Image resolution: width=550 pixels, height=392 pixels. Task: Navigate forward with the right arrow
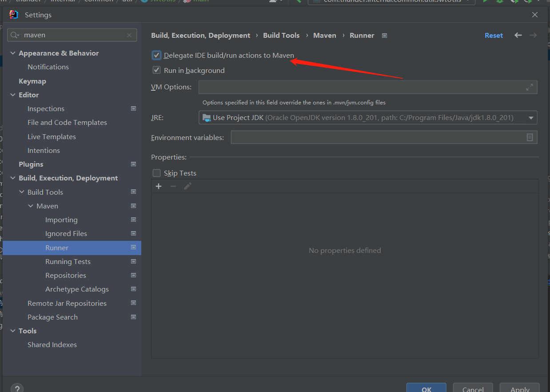click(x=534, y=35)
